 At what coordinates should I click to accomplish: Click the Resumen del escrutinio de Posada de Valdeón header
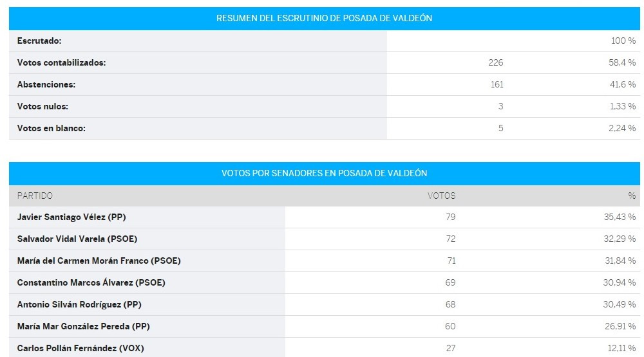tap(324, 19)
